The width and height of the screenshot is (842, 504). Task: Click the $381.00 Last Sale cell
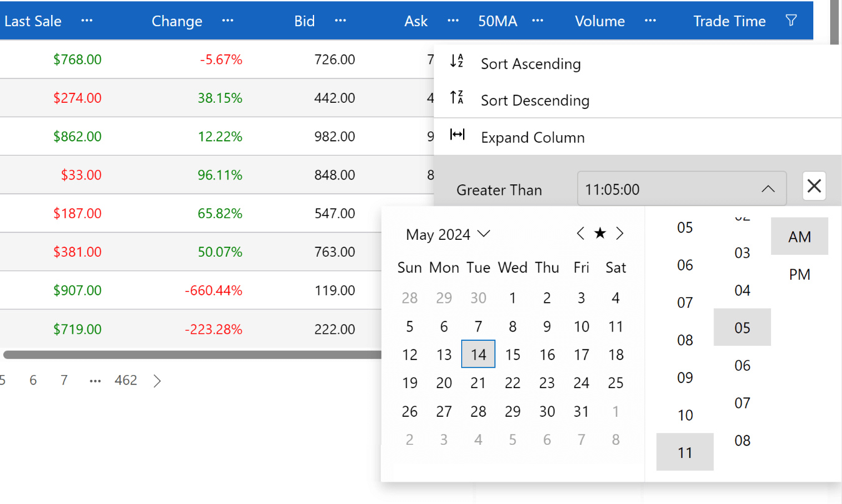pos(77,252)
